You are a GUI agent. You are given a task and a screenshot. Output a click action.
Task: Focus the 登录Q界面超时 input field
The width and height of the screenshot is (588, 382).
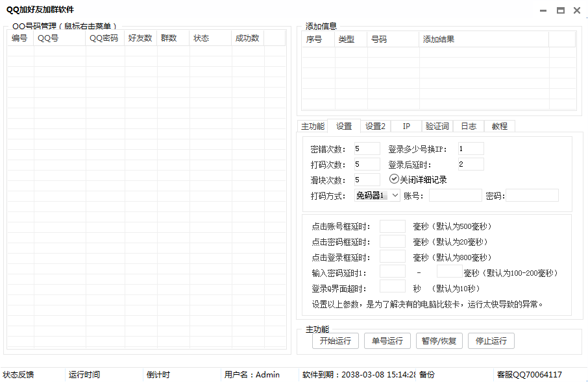(x=393, y=287)
